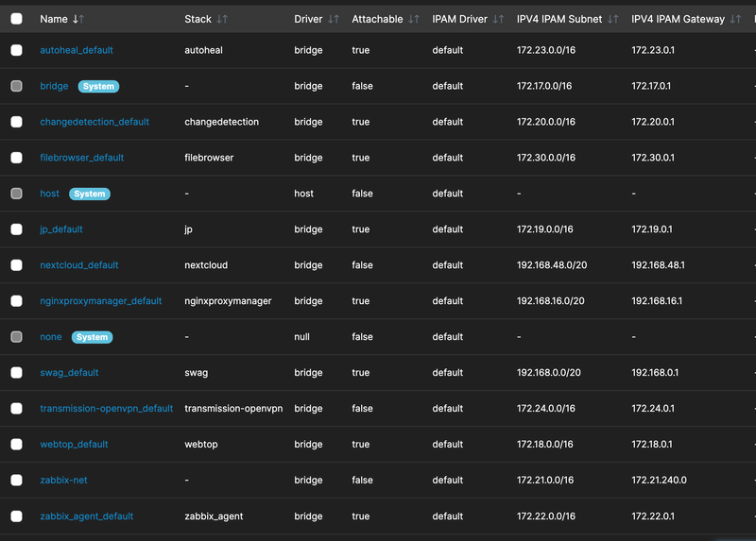Screen dimensions: 756x541
Task: Click the Attachable column sort icon
Action: tap(413, 19)
